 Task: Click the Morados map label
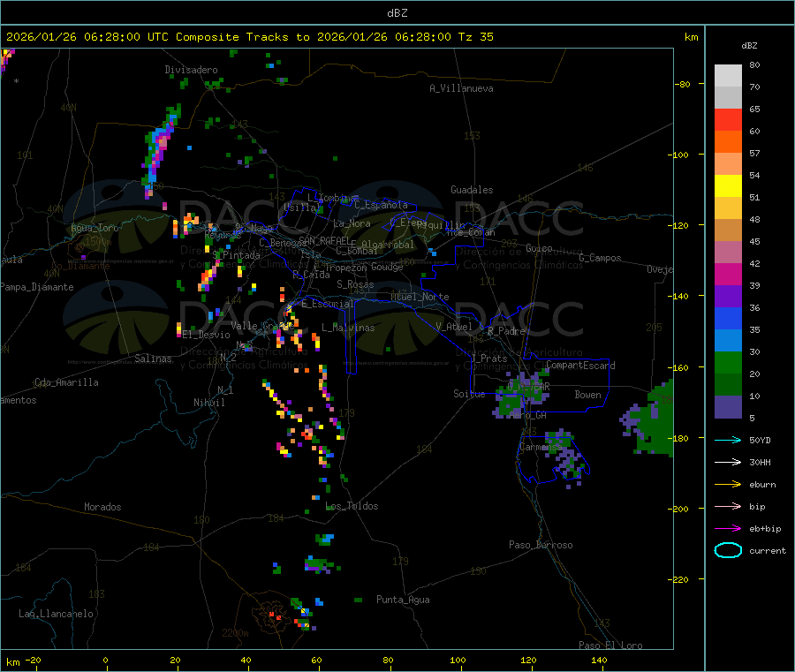click(x=102, y=507)
